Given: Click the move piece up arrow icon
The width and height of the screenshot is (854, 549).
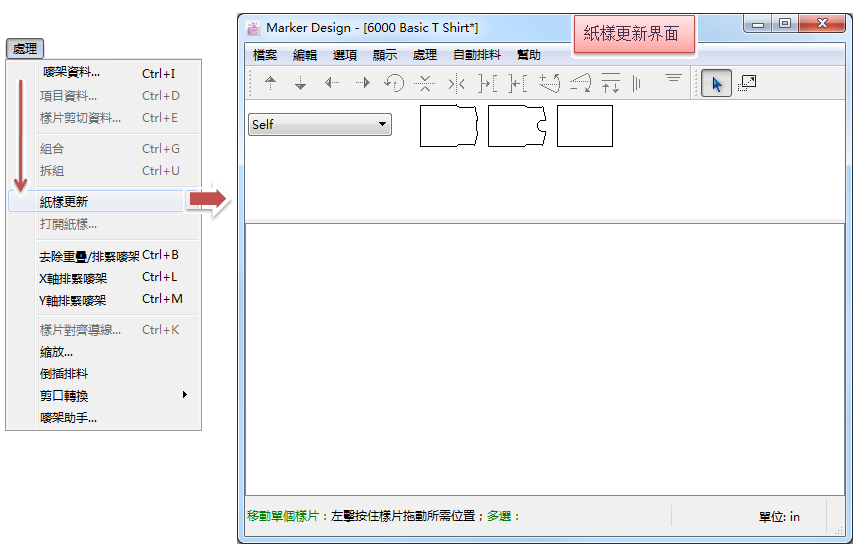Looking at the screenshot, I should (270, 84).
